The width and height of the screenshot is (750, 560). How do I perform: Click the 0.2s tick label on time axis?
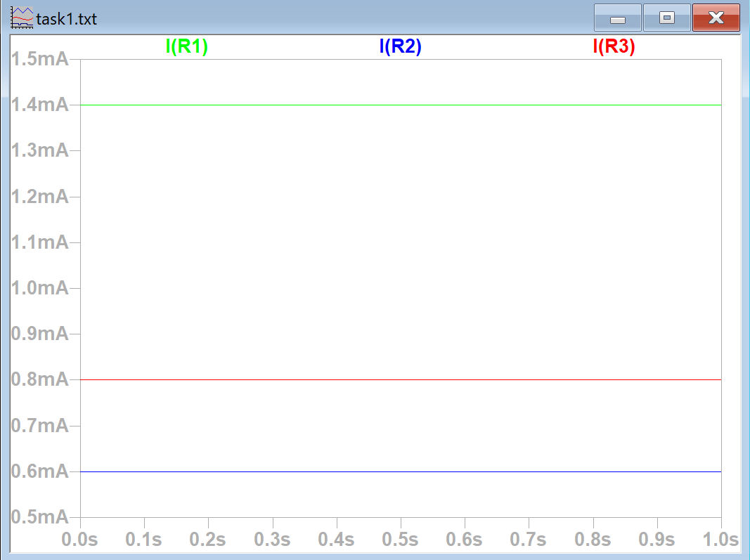[x=208, y=540]
